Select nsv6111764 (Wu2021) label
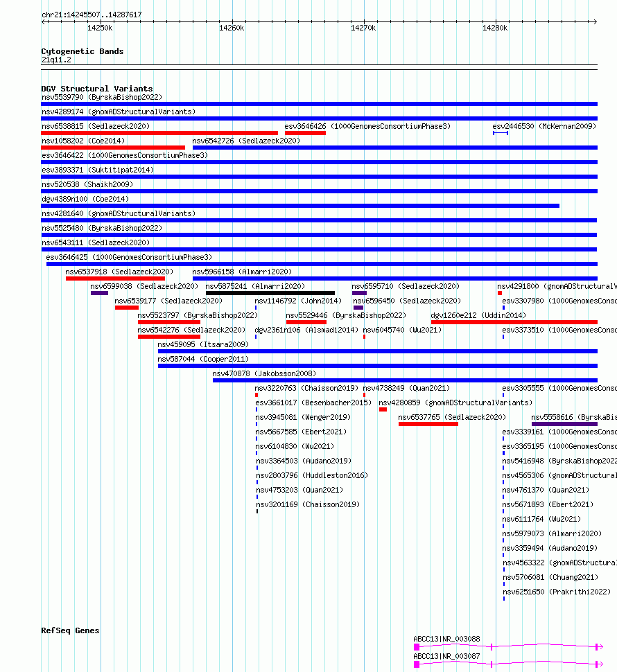 coord(541,520)
